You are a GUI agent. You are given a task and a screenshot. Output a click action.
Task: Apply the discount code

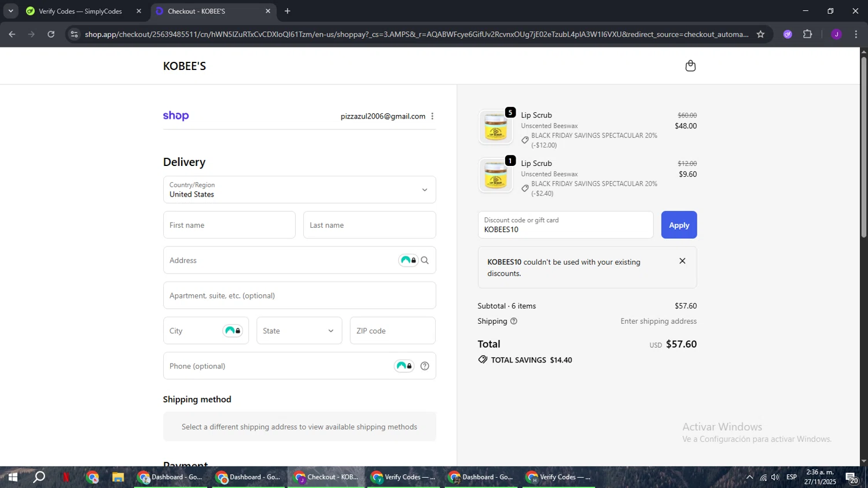click(x=679, y=225)
